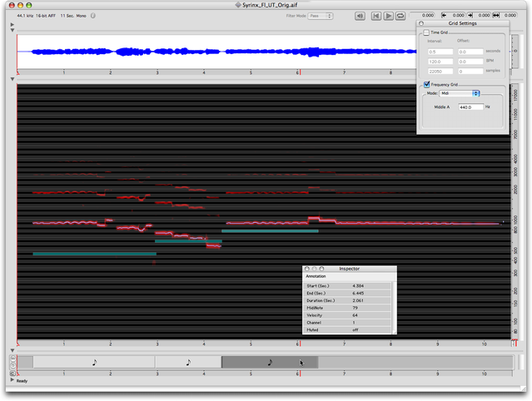Select the second eighth-note annotation segment

point(188,362)
